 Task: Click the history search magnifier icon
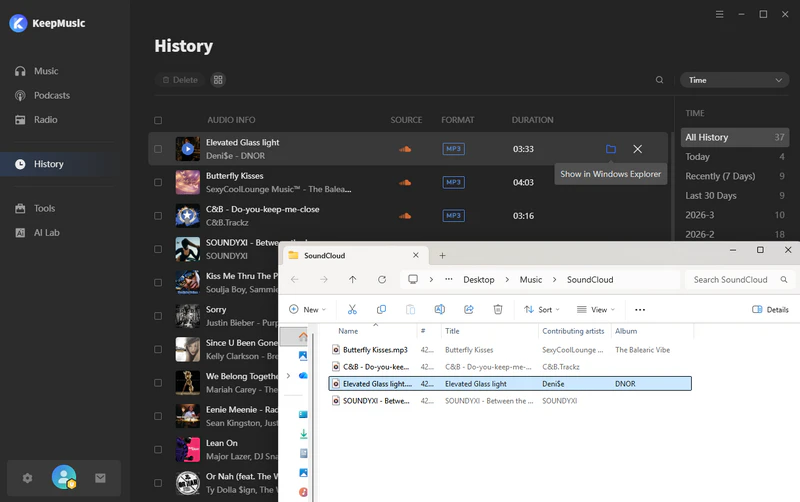tap(660, 80)
